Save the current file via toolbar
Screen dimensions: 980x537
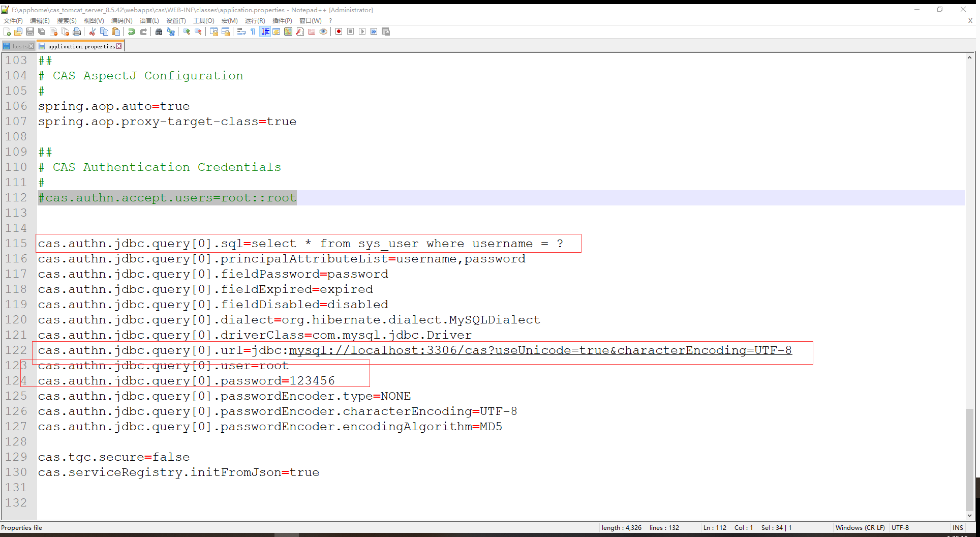[30, 32]
